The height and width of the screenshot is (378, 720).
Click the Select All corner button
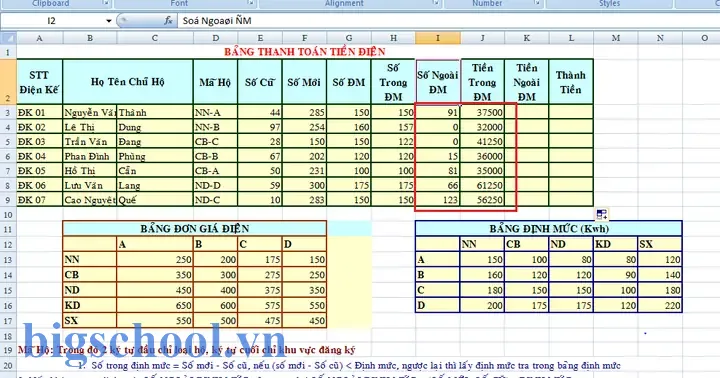tap(8, 38)
